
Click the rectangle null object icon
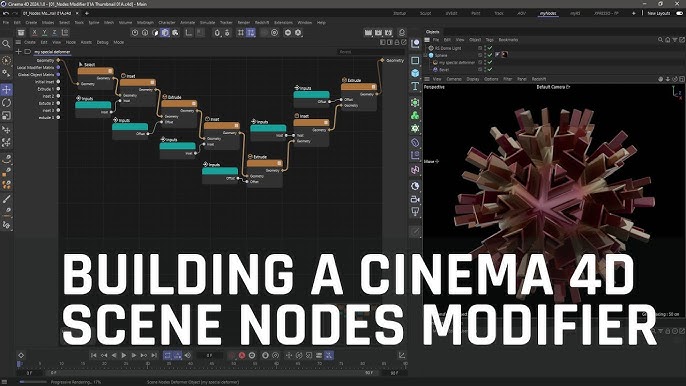415,60
